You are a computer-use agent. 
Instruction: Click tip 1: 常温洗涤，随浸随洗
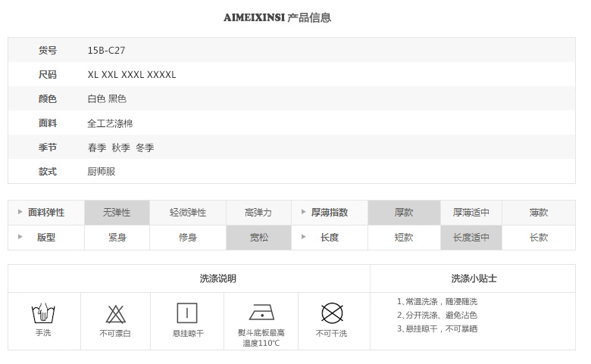point(437,301)
